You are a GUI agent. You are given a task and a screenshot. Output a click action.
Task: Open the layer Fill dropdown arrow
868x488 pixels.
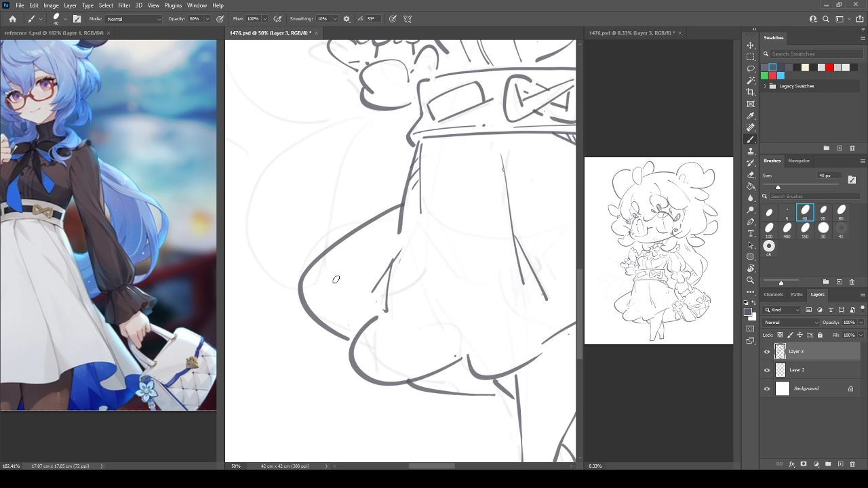click(x=861, y=335)
